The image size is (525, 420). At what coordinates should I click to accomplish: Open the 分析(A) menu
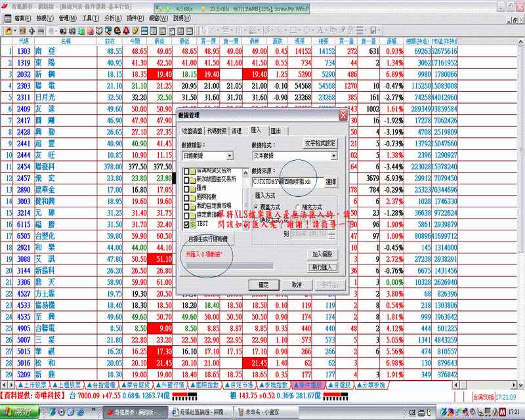[x=112, y=18]
